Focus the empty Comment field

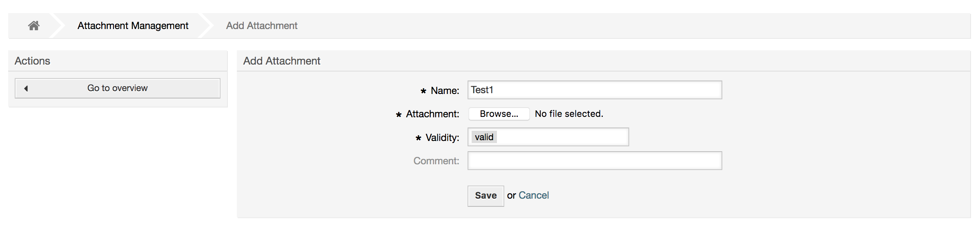(x=594, y=161)
